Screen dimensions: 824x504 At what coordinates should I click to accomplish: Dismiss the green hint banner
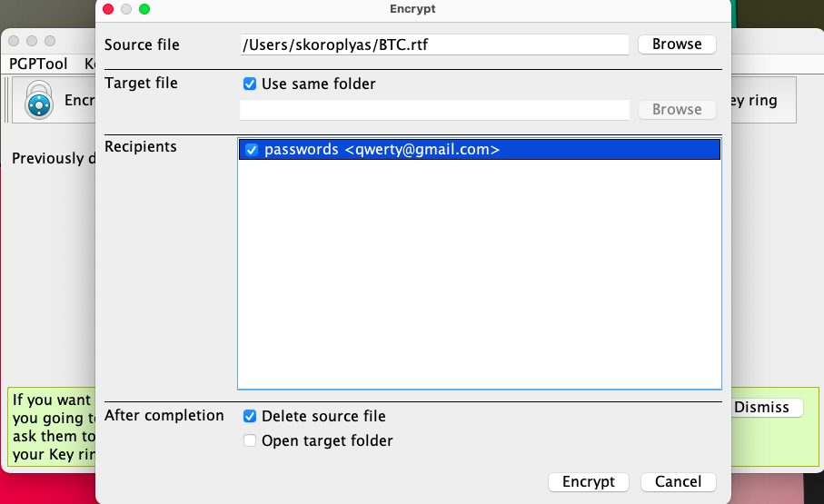(x=767, y=407)
